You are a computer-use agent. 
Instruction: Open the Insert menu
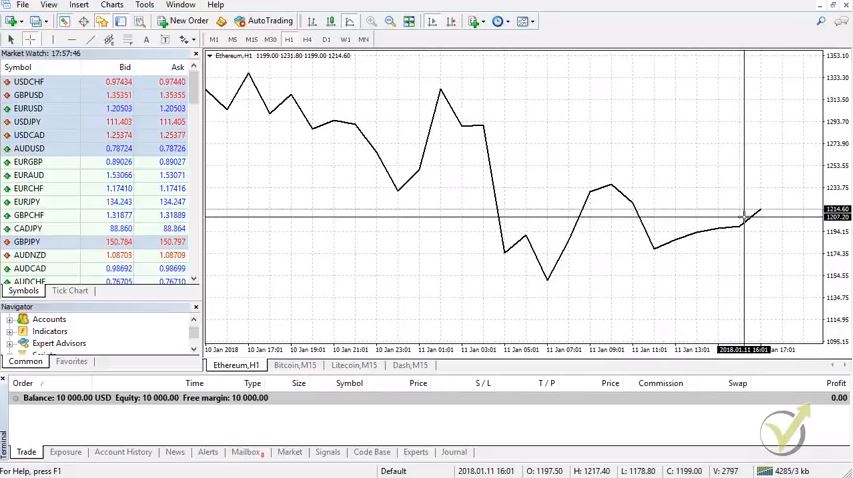(79, 5)
